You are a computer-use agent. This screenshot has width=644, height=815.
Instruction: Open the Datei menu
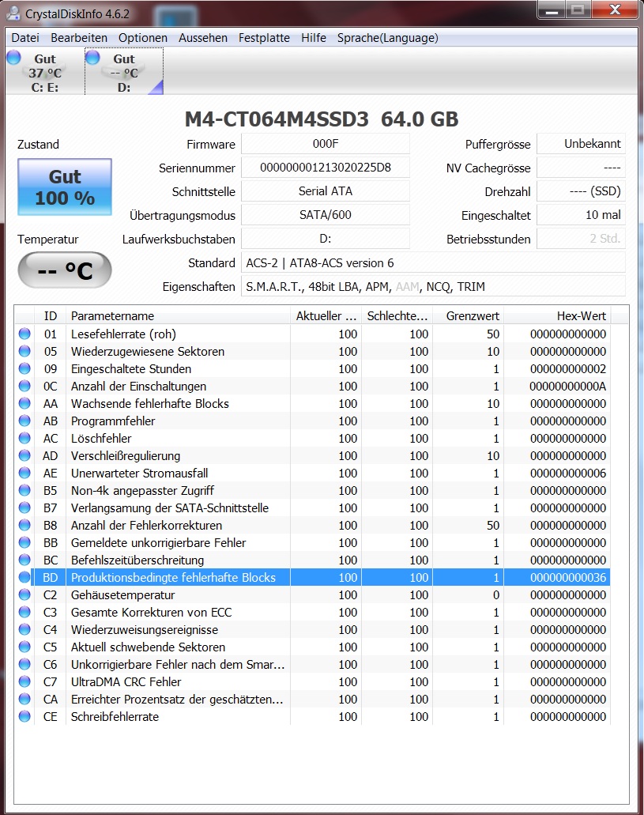pyautogui.click(x=25, y=38)
